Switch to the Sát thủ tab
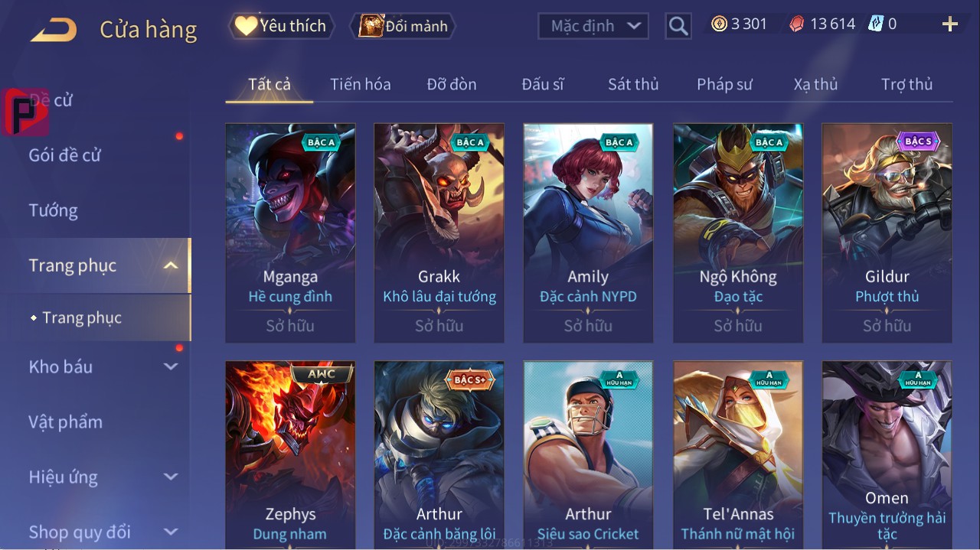Screen dimensions: 980x550 coord(633,84)
